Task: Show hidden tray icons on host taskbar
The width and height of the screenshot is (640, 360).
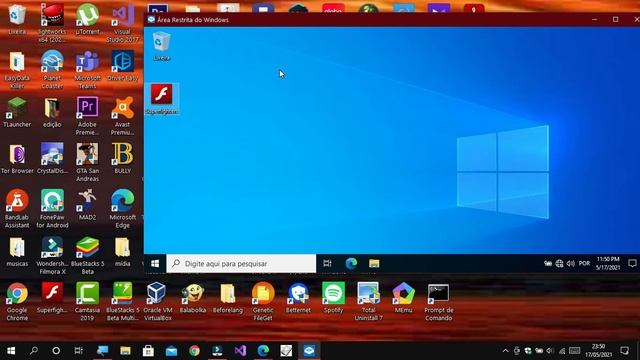Action: 505,351
